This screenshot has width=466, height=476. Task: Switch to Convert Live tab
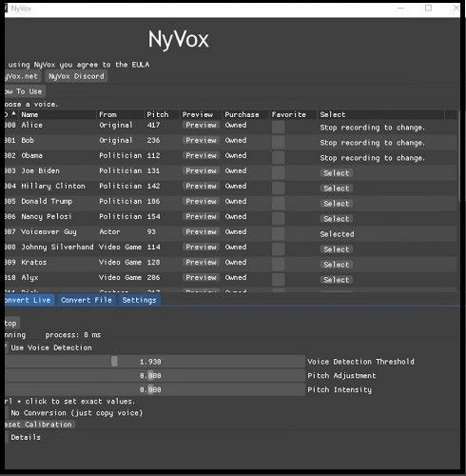click(x=29, y=300)
